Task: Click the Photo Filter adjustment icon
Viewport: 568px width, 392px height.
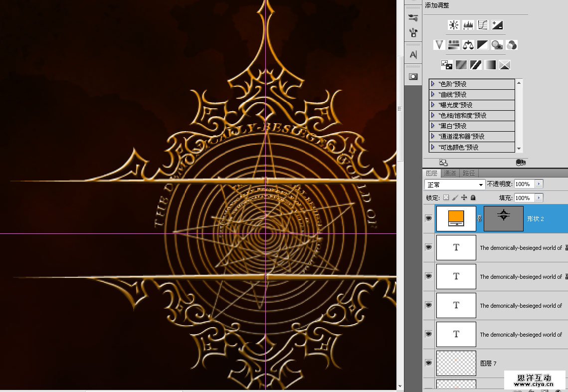Action: [497, 45]
